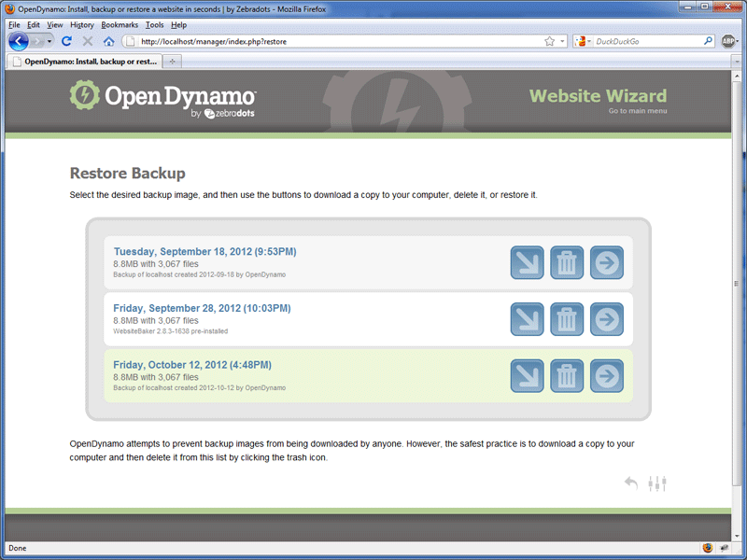Trash the October 12 backup
The width and height of the screenshot is (747, 560).
[x=567, y=375]
